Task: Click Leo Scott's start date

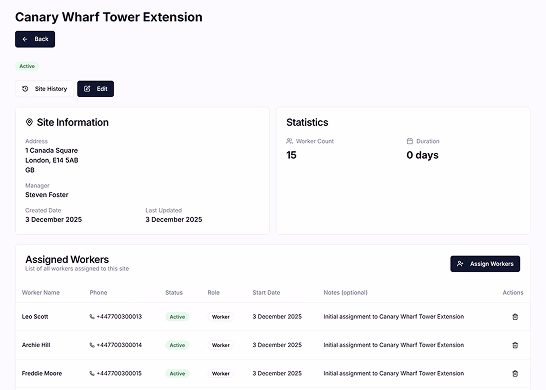Action: pyautogui.click(x=277, y=317)
